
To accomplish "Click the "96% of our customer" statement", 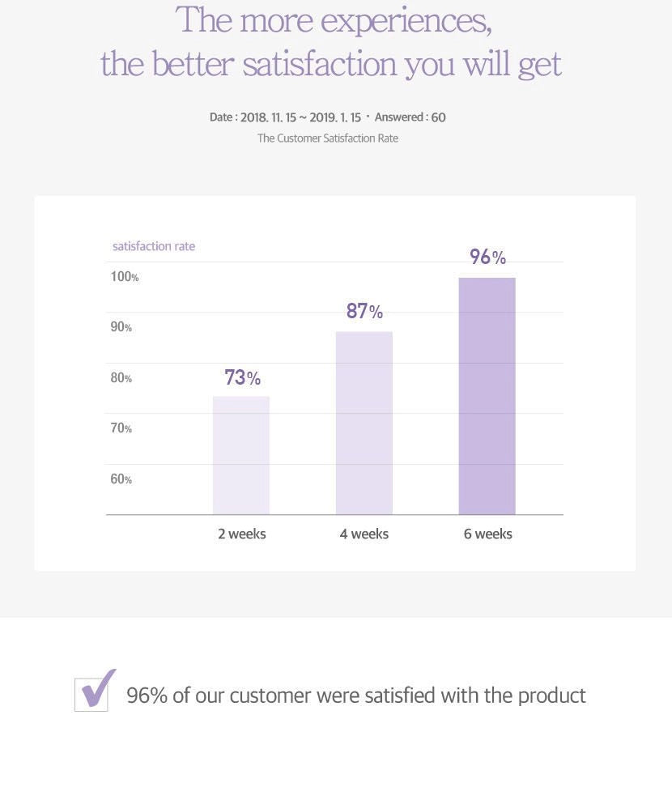I will (356, 696).
